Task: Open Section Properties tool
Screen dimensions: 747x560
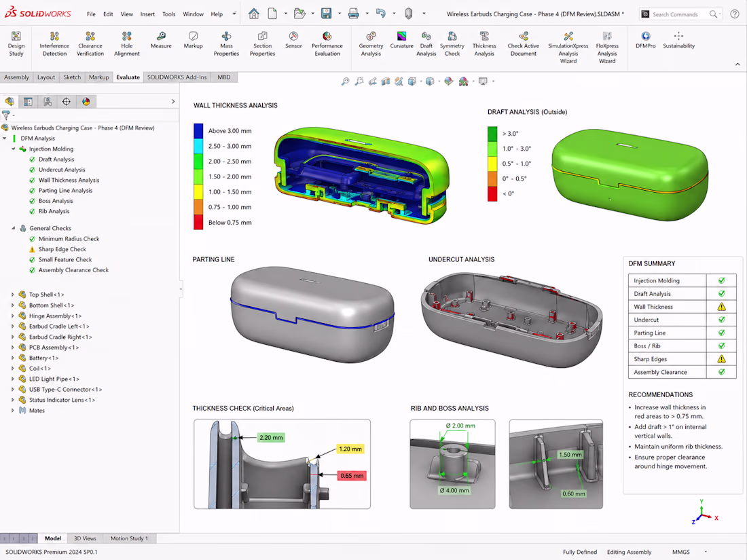Action: click(x=263, y=44)
